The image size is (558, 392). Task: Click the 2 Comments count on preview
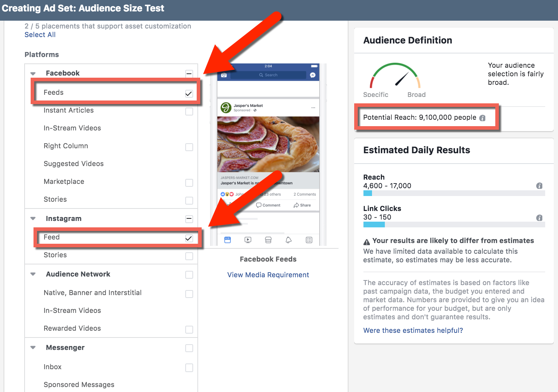point(305,194)
